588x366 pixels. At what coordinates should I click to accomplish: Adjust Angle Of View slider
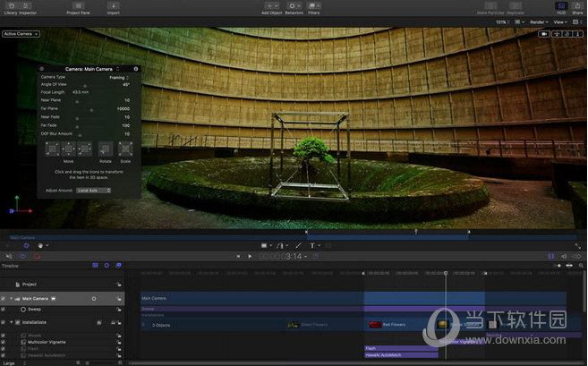(x=85, y=86)
